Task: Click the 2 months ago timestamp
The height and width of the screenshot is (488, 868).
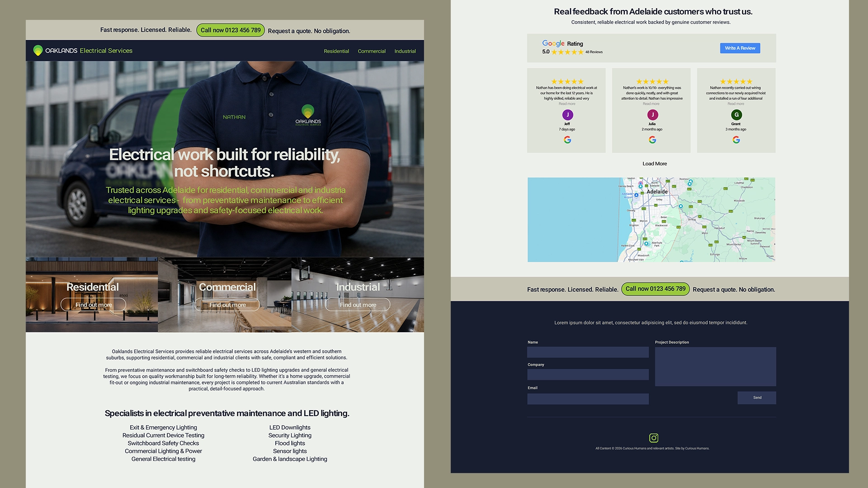Action: pos(652,129)
